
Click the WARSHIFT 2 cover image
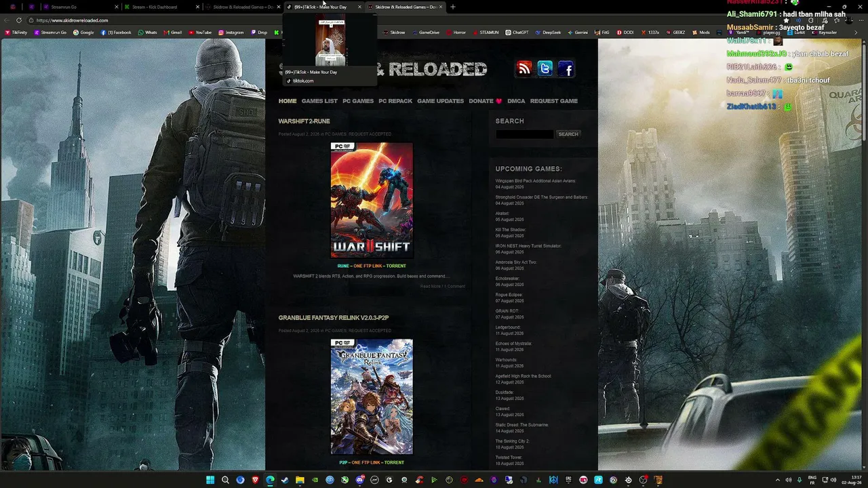point(372,200)
